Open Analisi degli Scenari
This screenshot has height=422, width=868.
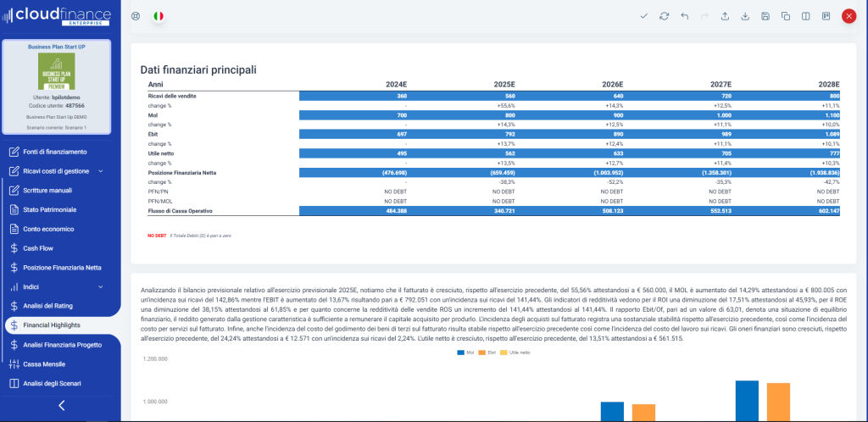tap(53, 383)
